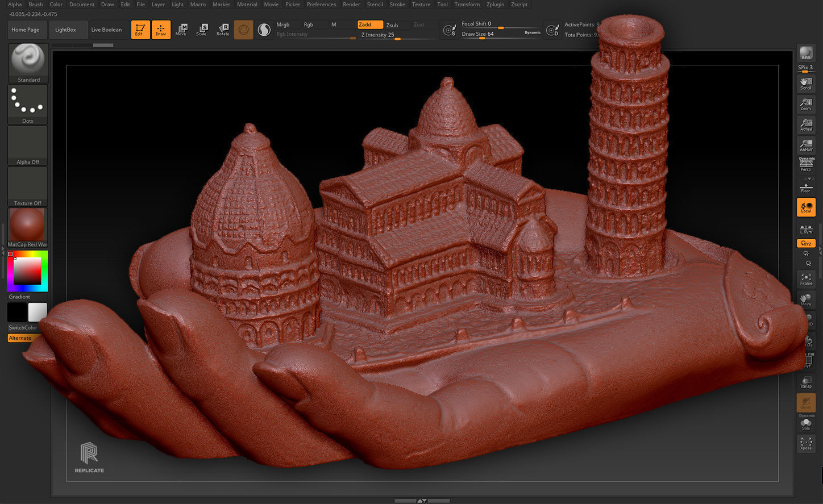Toggle Zsub mode
Image resolution: width=823 pixels, height=504 pixels.
tap(397, 25)
